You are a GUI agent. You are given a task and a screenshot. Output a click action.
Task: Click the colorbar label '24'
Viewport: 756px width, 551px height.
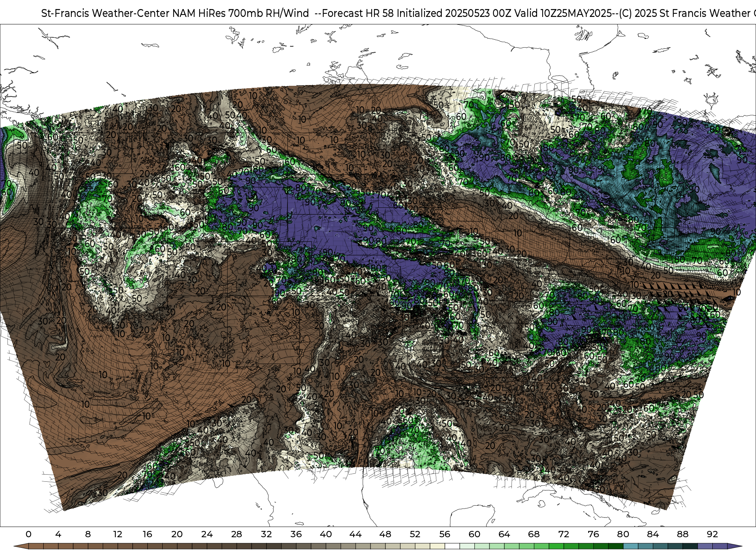pyautogui.click(x=207, y=534)
